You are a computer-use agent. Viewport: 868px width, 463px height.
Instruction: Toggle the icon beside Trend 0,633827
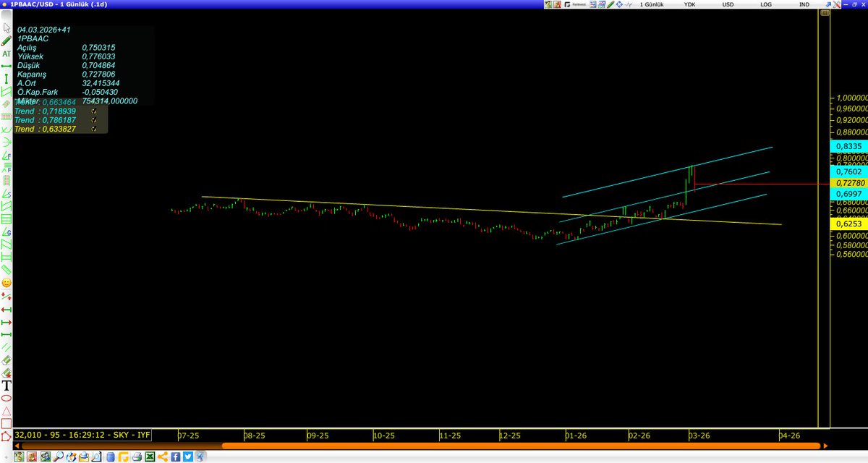(x=93, y=129)
